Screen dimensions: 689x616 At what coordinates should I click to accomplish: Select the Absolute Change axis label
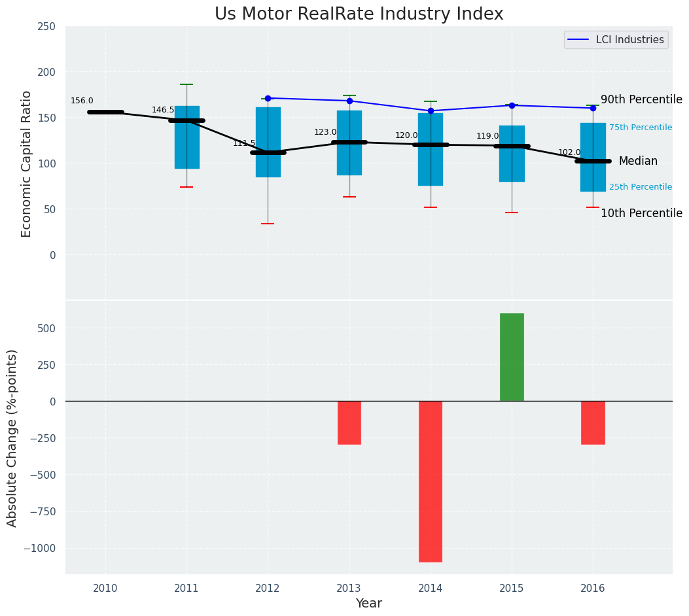tap(12, 437)
